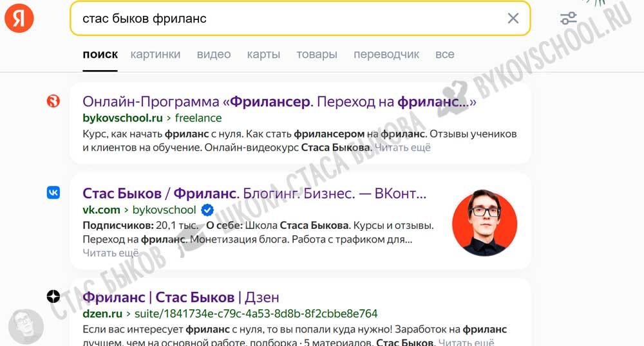Click the VK favicon beside result
644x346 pixels.
[x=53, y=192]
